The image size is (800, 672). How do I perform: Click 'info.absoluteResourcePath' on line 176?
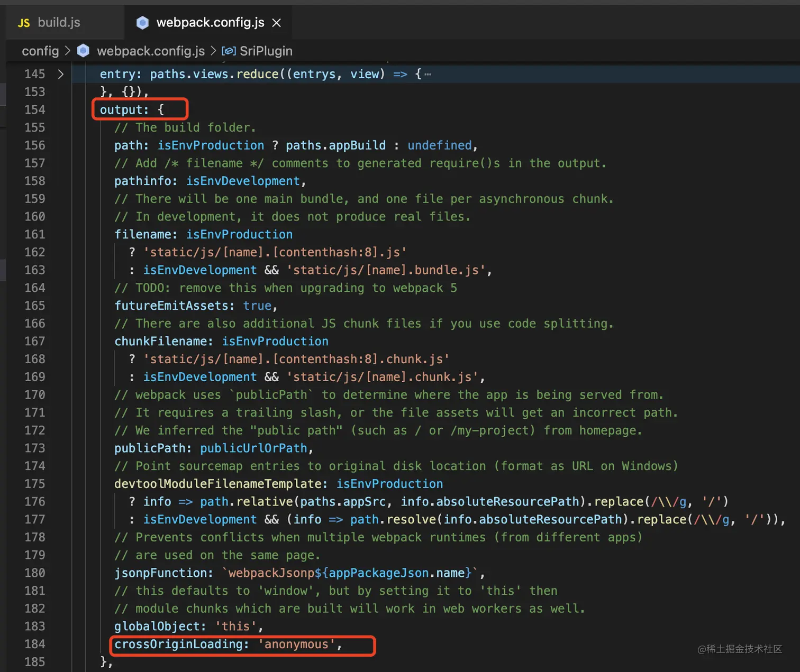click(x=489, y=501)
